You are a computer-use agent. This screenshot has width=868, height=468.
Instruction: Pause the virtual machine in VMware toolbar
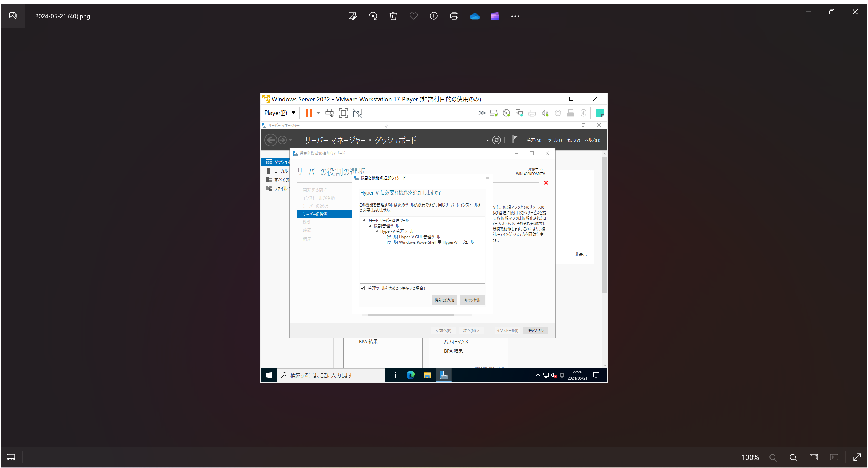point(309,113)
